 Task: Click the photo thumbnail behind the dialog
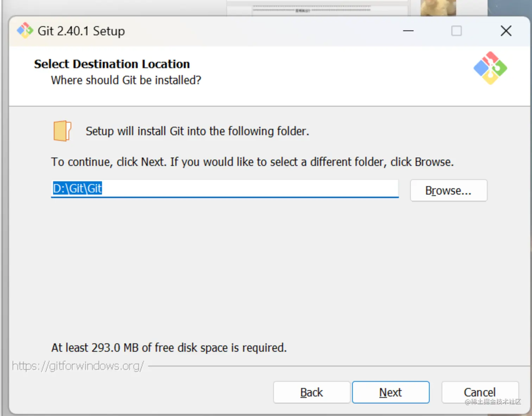[438, 8]
